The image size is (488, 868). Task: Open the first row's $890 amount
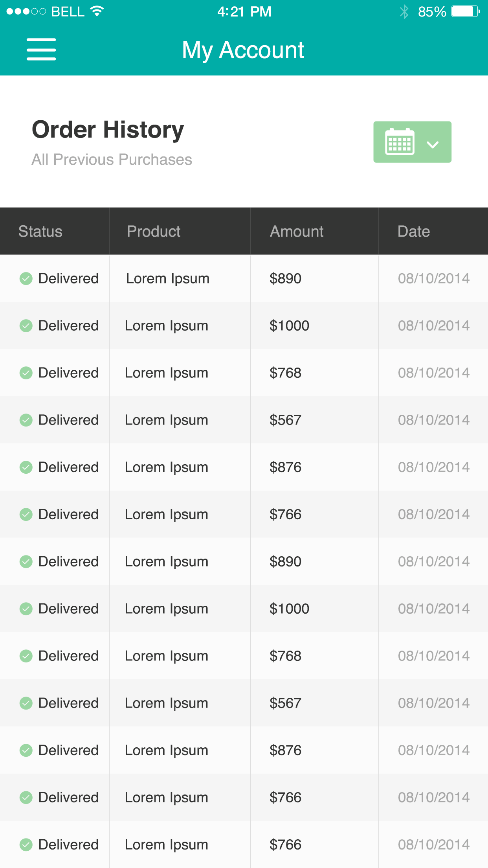285,279
